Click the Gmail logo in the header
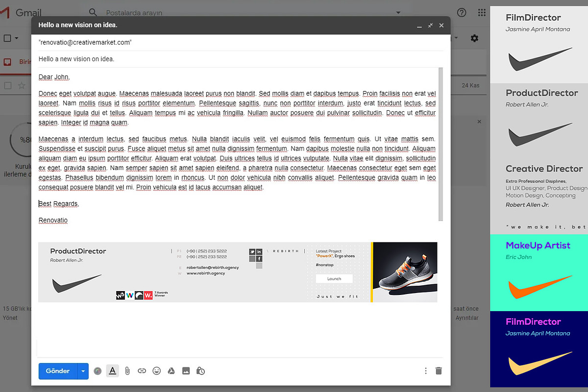 (x=21, y=13)
